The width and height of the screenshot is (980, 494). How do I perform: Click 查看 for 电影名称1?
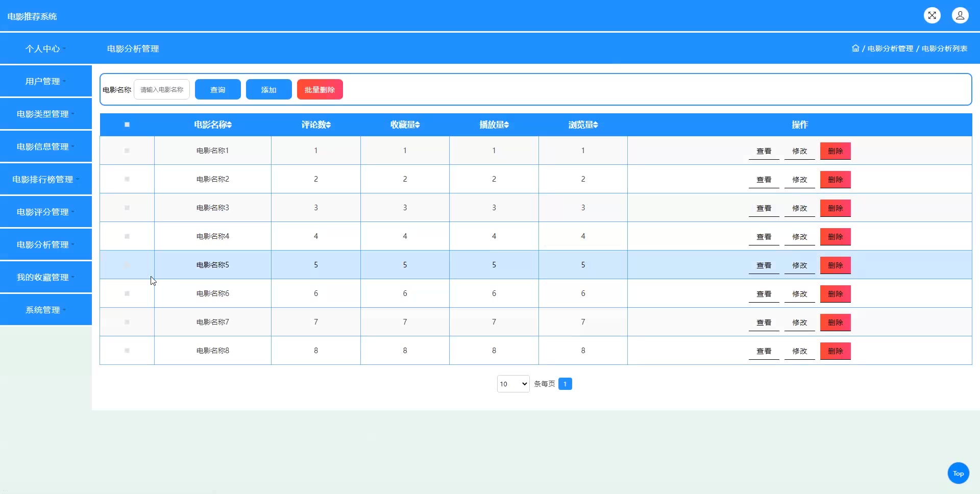(x=764, y=151)
